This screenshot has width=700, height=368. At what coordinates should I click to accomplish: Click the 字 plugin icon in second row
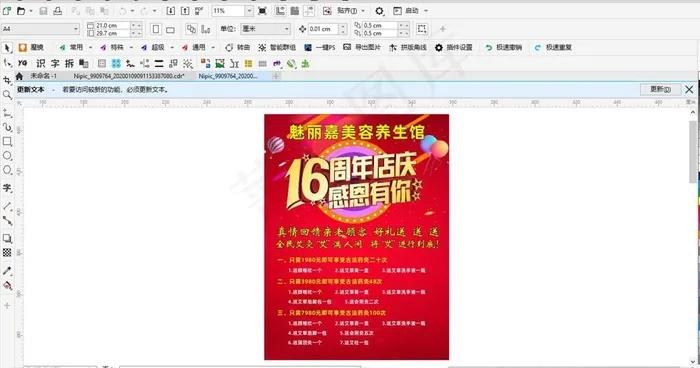pos(55,63)
